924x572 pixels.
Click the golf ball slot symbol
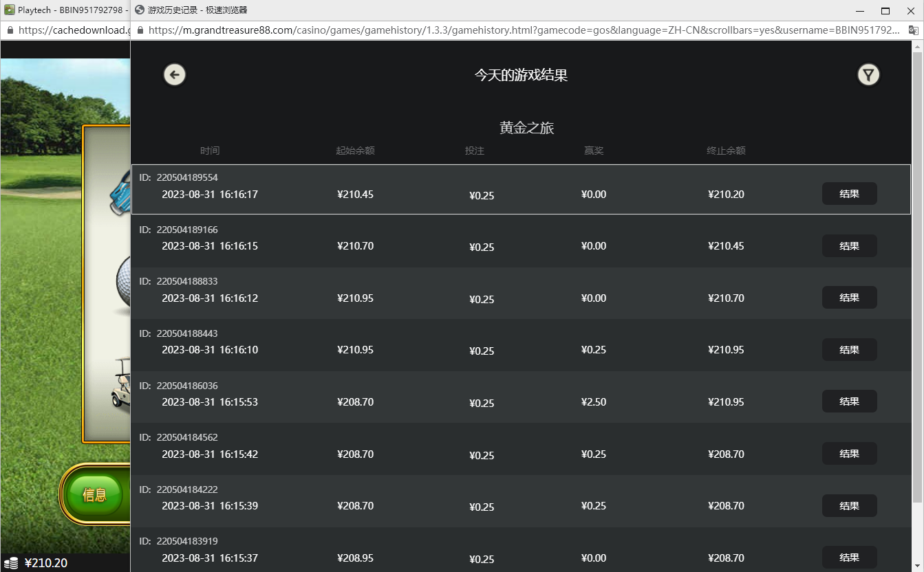[123, 282]
